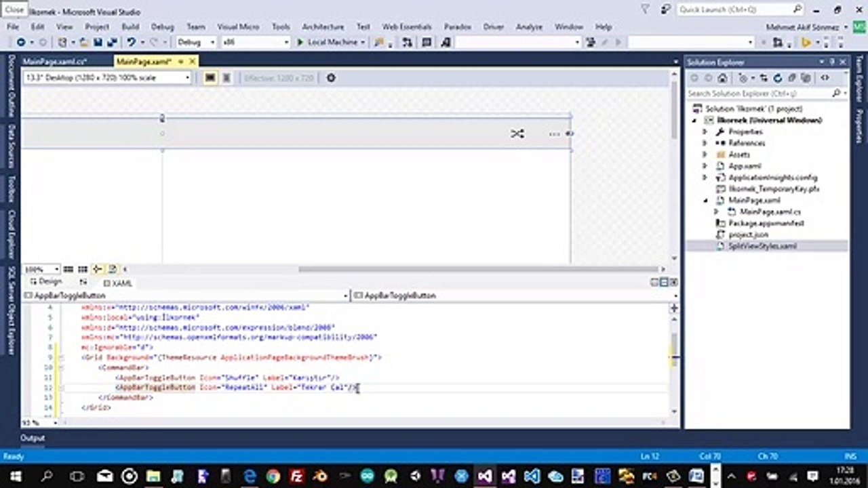The image size is (868, 488).
Task: Click the notifications flag icon in title bar
Action: pos(645,9)
